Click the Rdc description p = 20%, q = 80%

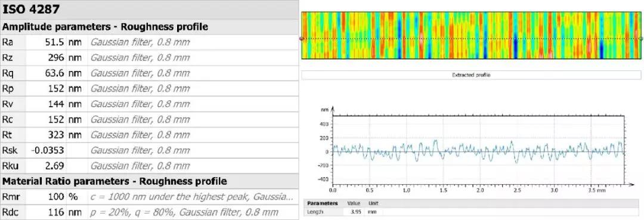click(184, 212)
